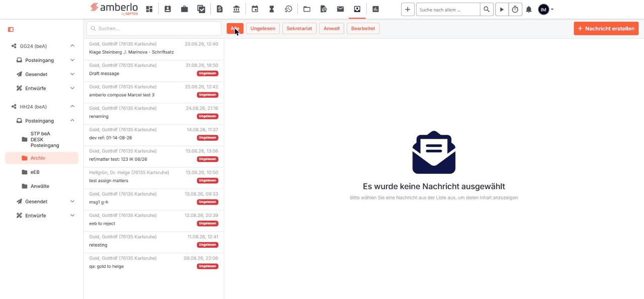Open the matters briefcase icon

(x=184, y=9)
